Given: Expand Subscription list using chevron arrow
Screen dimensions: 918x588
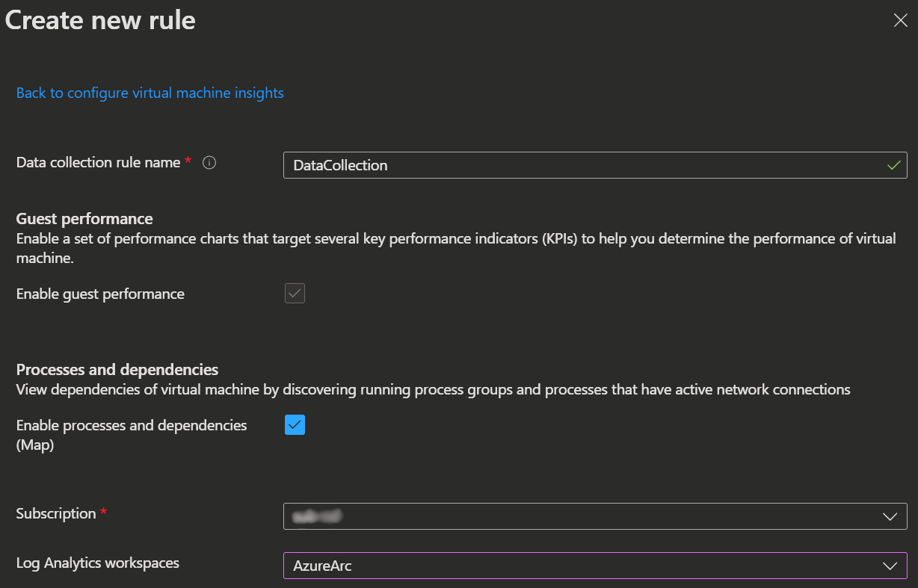Looking at the screenshot, I should [x=890, y=516].
